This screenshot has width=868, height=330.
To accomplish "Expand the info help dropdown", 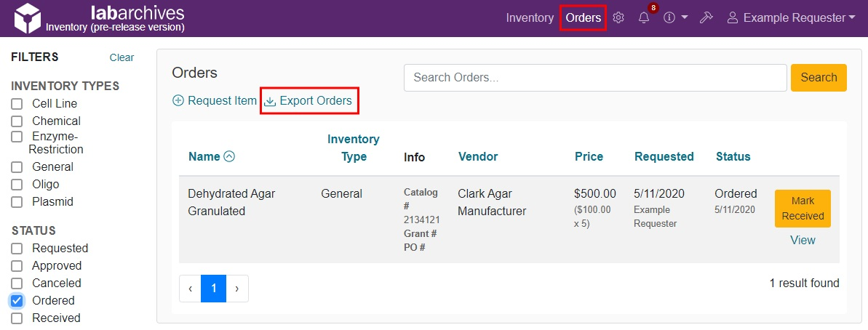I will (676, 18).
